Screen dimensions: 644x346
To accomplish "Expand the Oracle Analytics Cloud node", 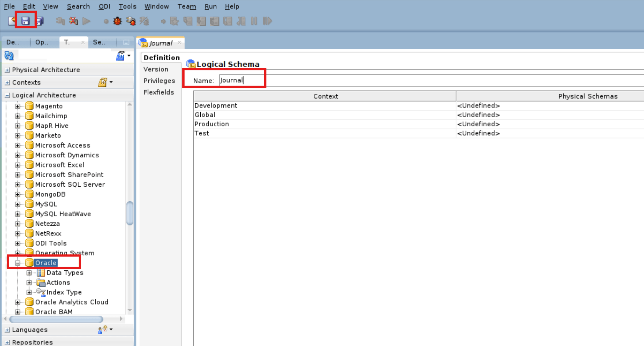I will click(x=17, y=302).
